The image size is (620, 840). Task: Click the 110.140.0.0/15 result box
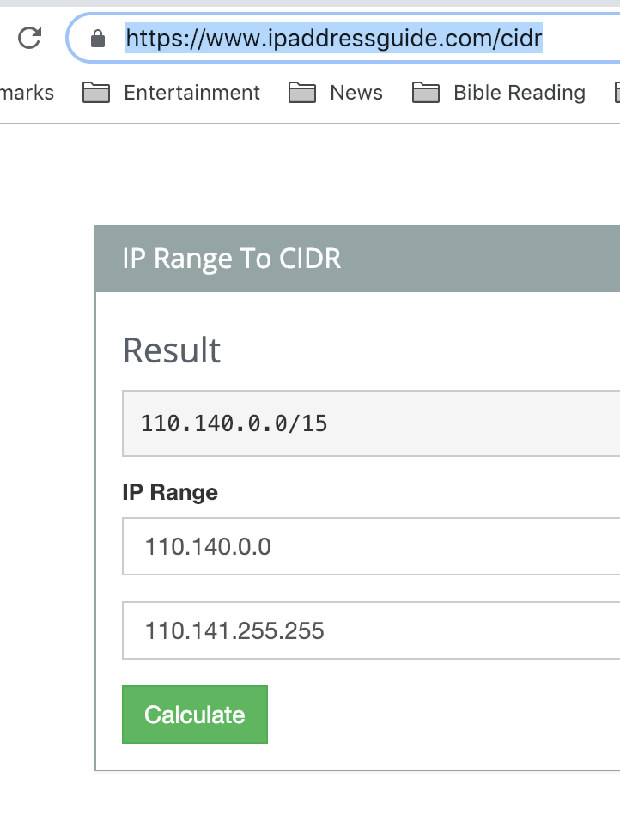371,423
